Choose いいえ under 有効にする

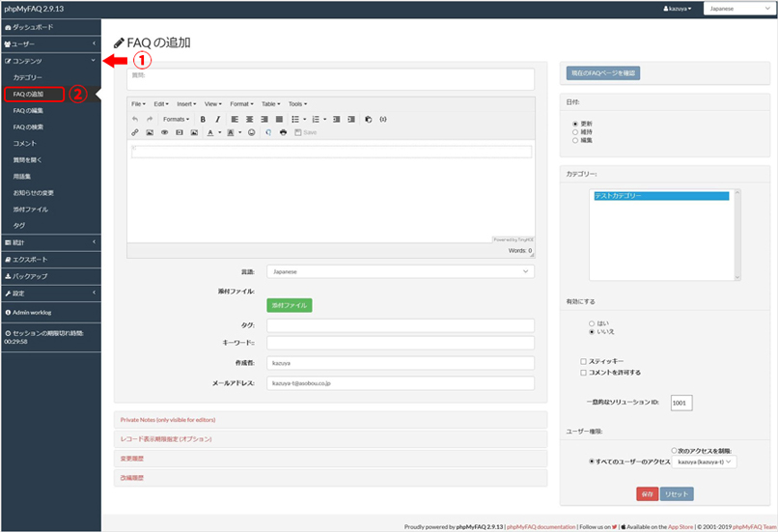click(592, 332)
